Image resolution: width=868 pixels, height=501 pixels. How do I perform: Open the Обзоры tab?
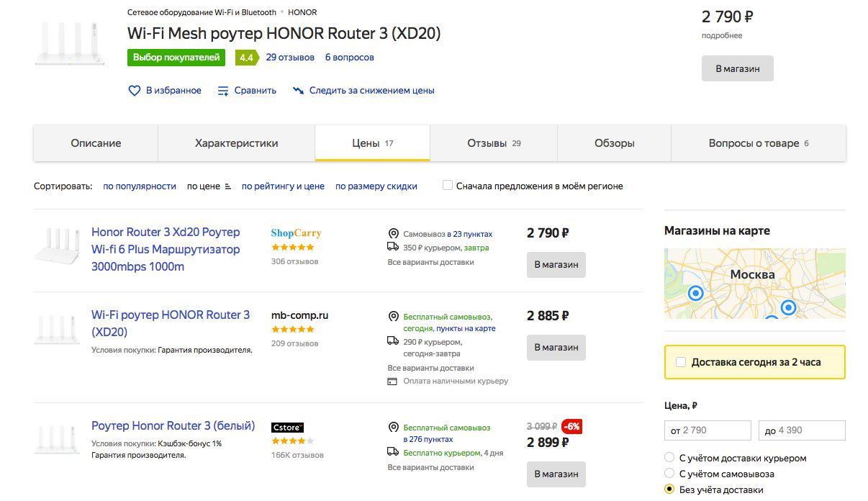click(614, 143)
